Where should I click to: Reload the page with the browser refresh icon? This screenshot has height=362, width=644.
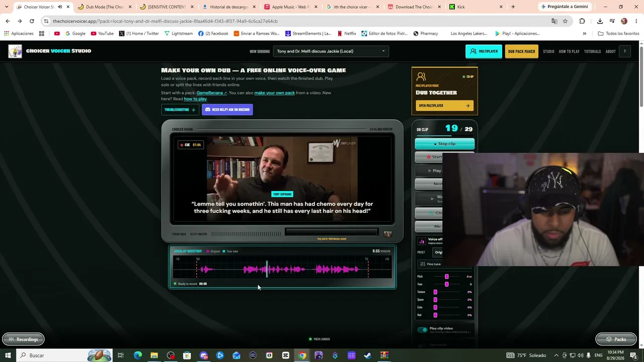point(32,21)
